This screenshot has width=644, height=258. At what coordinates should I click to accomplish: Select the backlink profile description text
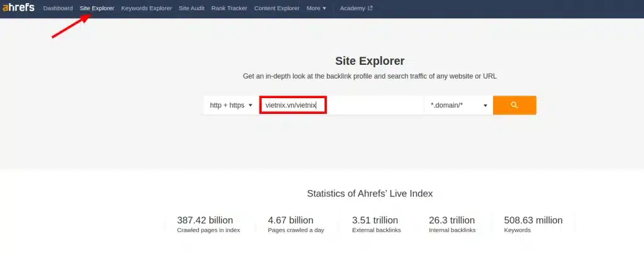pos(370,76)
